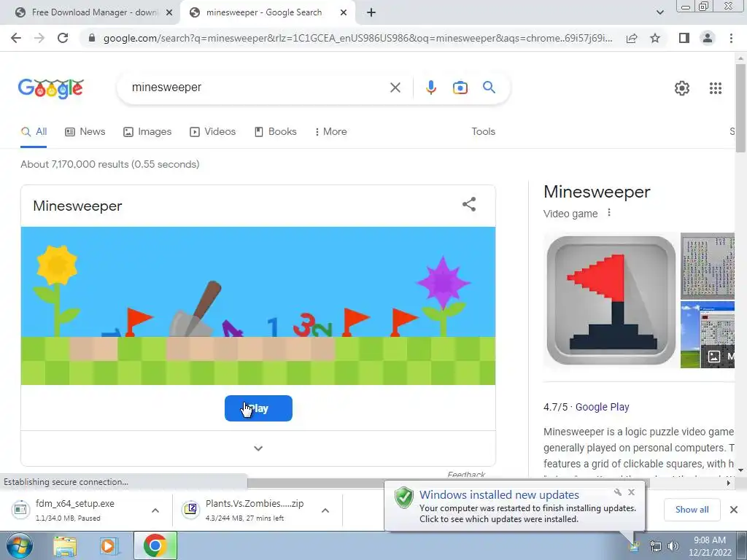
Task: Open the Minesweeper flag app image
Action: point(611,300)
